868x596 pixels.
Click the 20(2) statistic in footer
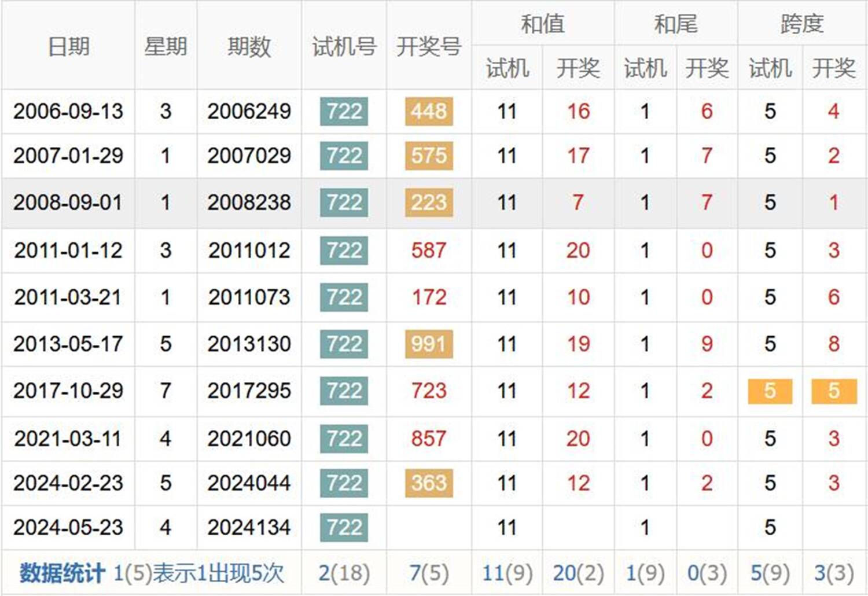point(578,573)
